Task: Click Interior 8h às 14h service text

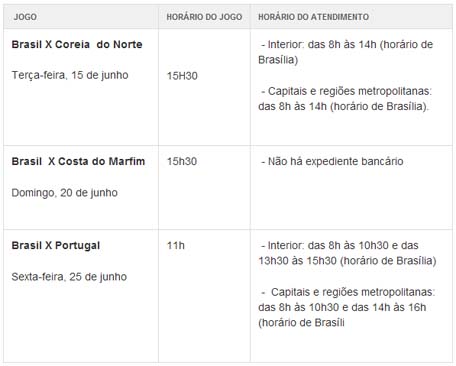Action: click(346, 52)
